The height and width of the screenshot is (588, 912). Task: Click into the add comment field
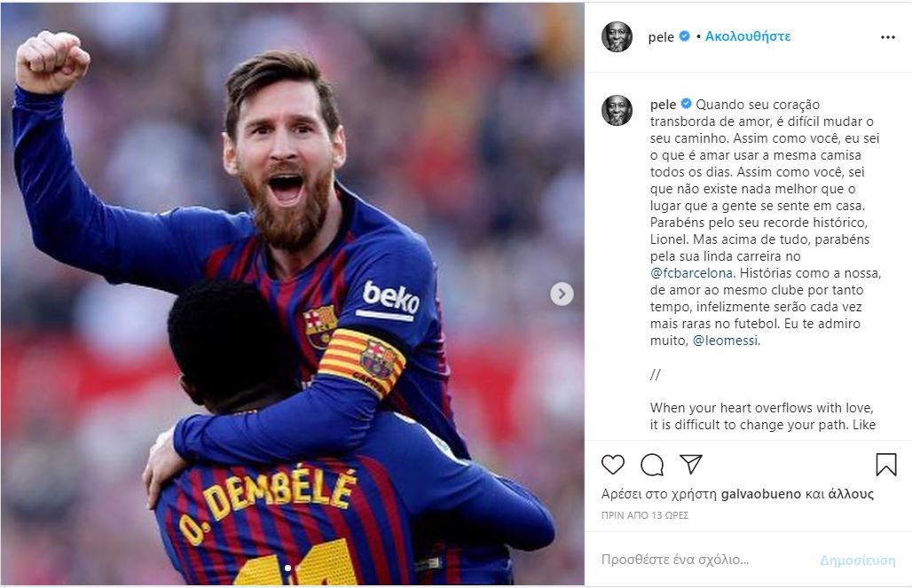[701, 560]
